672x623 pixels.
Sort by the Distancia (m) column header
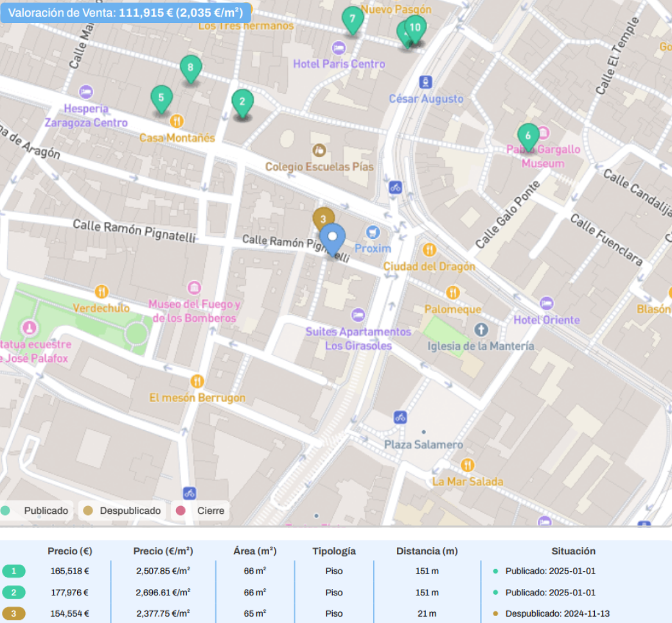click(427, 551)
